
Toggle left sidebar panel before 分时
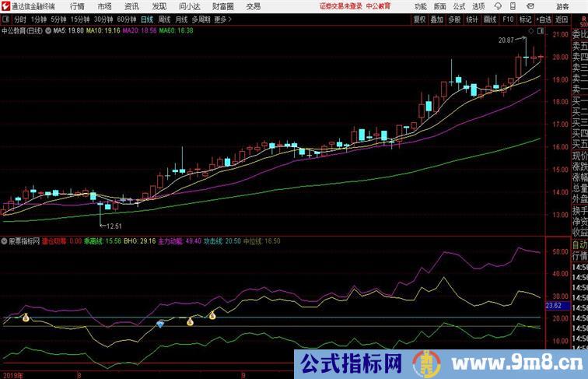pyautogui.click(x=6, y=19)
